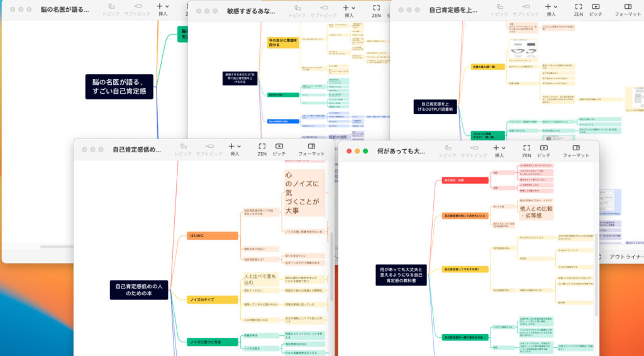The width and height of the screenshot is (644, 356).
Task: Enter ZEN mode in 自己肯定感低め window
Action: (x=262, y=149)
